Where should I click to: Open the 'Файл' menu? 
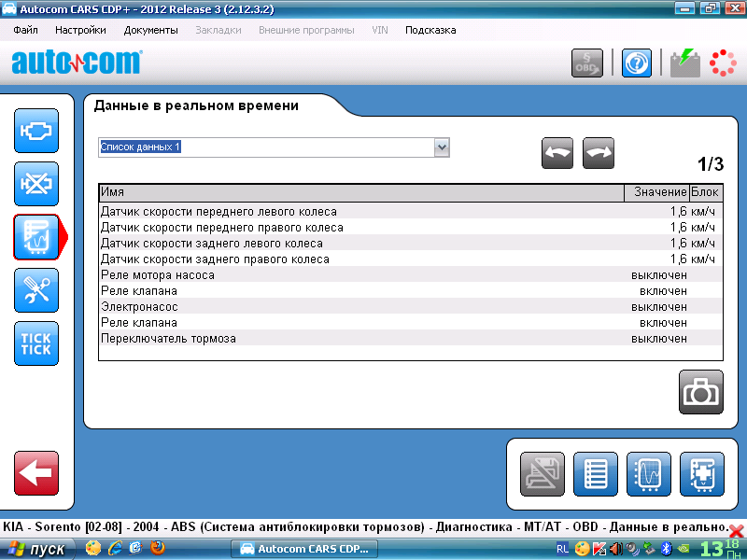(x=26, y=30)
